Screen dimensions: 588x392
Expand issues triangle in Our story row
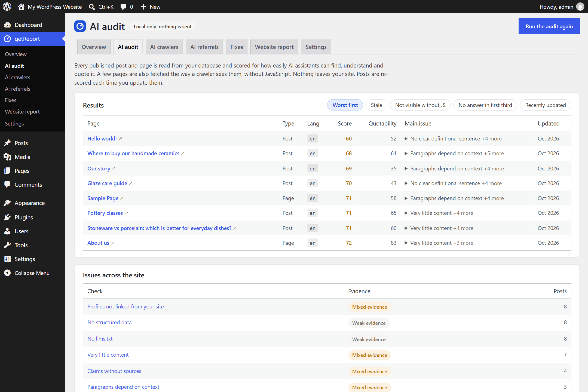click(406, 169)
